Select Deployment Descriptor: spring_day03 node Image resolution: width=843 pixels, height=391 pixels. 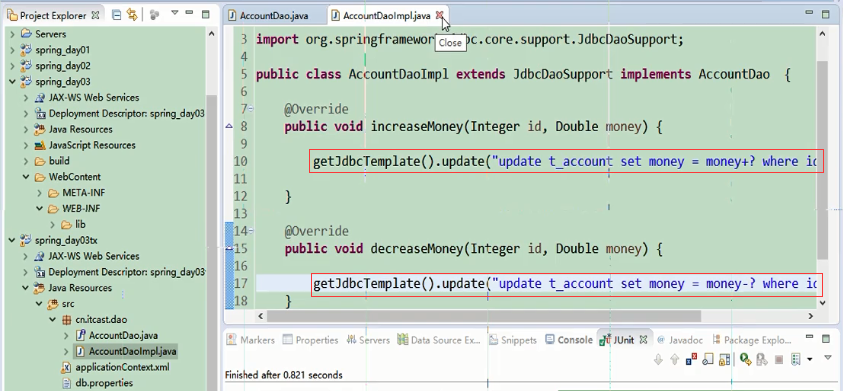126,113
